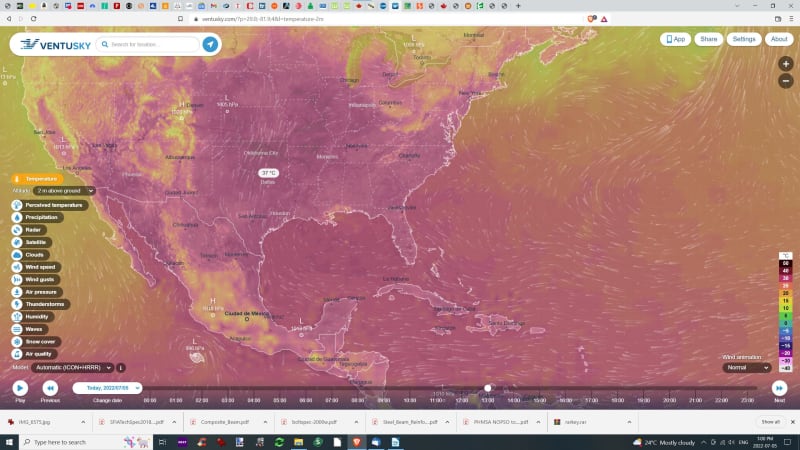This screenshot has width=800, height=450.
Task: Open File Explorer from the taskbar
Action: tap(298, 442)
